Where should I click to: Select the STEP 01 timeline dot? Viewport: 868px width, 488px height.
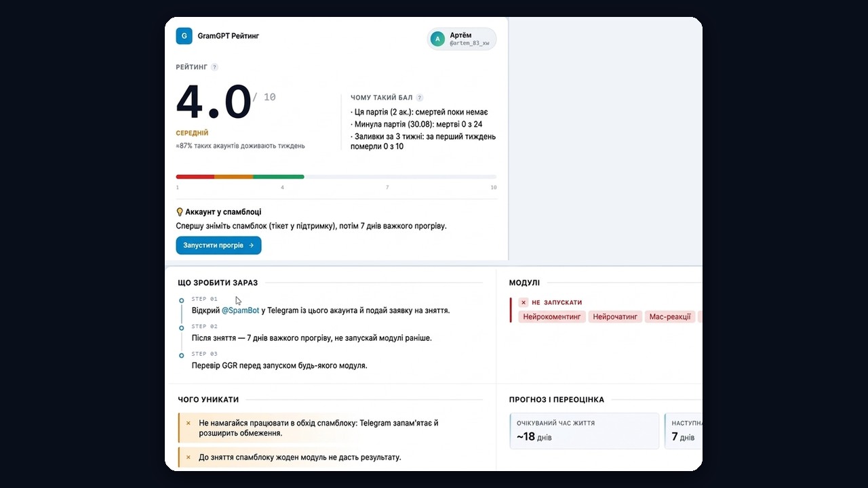(181, 300)
